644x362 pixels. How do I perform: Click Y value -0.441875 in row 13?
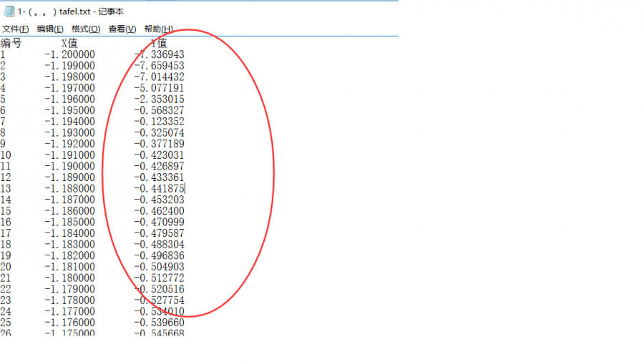click(x=160, y=188)
